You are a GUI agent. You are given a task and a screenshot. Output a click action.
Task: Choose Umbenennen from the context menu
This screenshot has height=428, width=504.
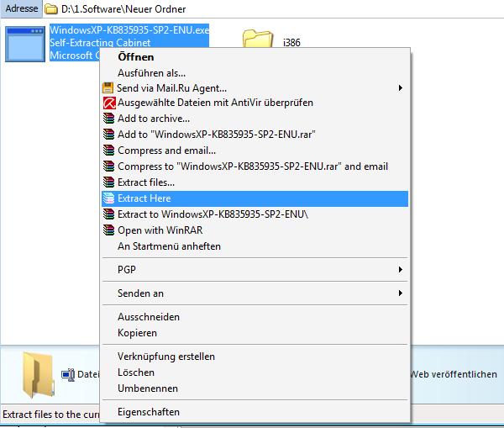tap(255, 388)
